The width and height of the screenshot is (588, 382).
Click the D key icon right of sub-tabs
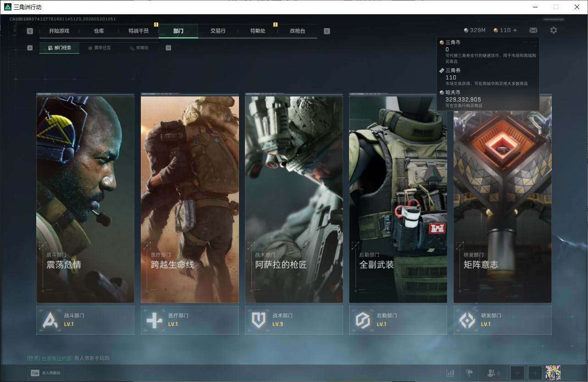168,48
